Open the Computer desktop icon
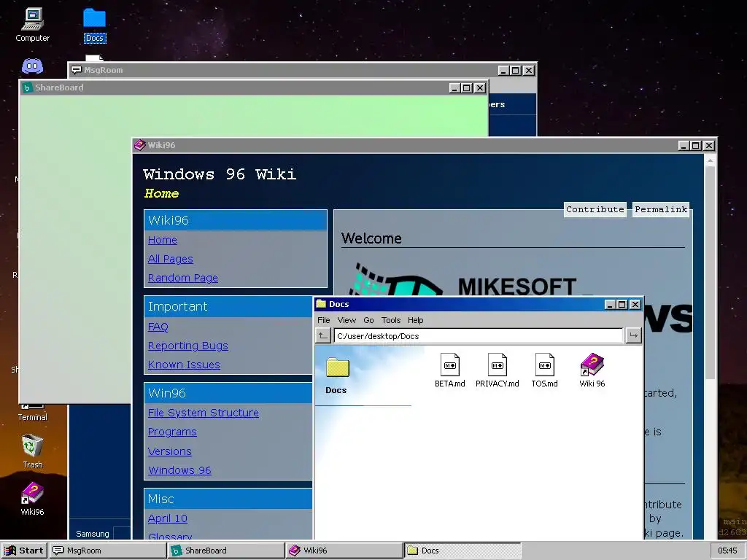 tap(32, 25)
